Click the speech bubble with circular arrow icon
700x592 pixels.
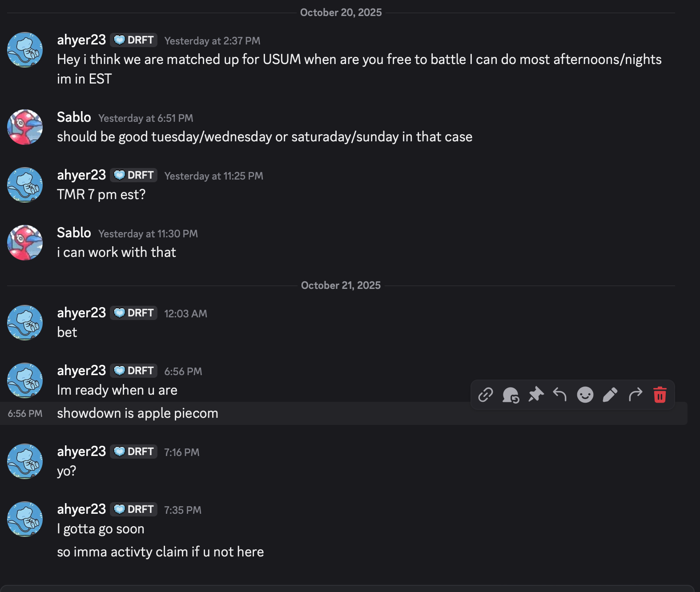click(511, 395)
